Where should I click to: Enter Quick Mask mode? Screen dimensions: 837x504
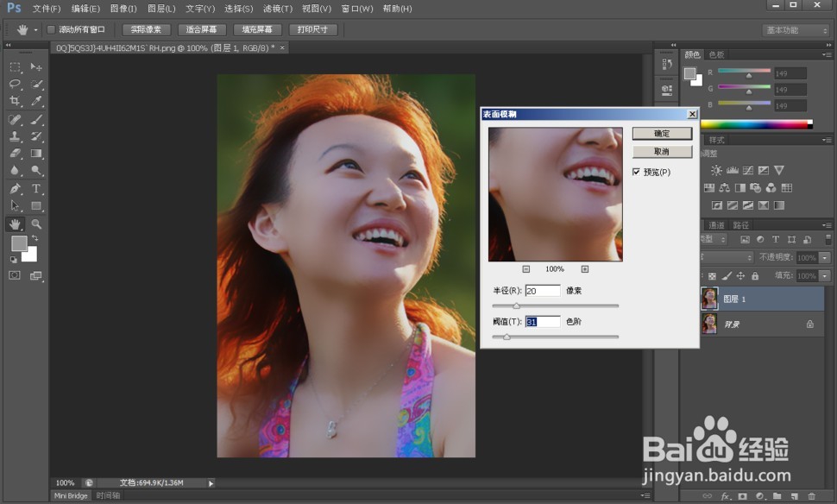click(x=15, y=275)
